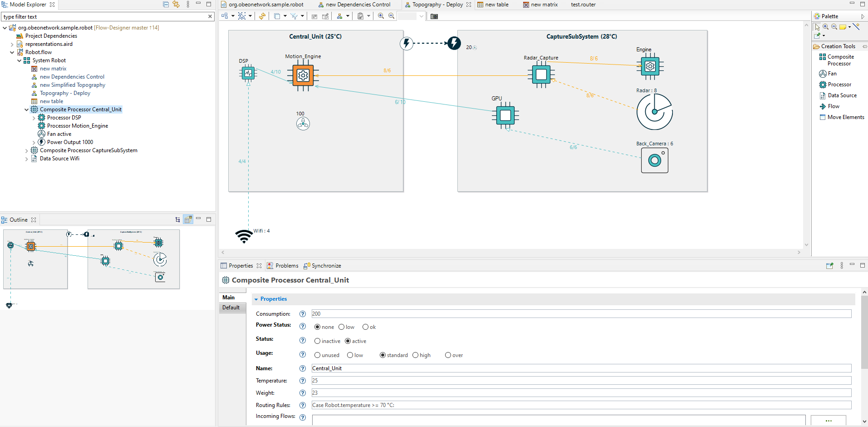868x427 pixels.
Task: Expand Data Source Wifi tree node
Action: pos(26,159)
